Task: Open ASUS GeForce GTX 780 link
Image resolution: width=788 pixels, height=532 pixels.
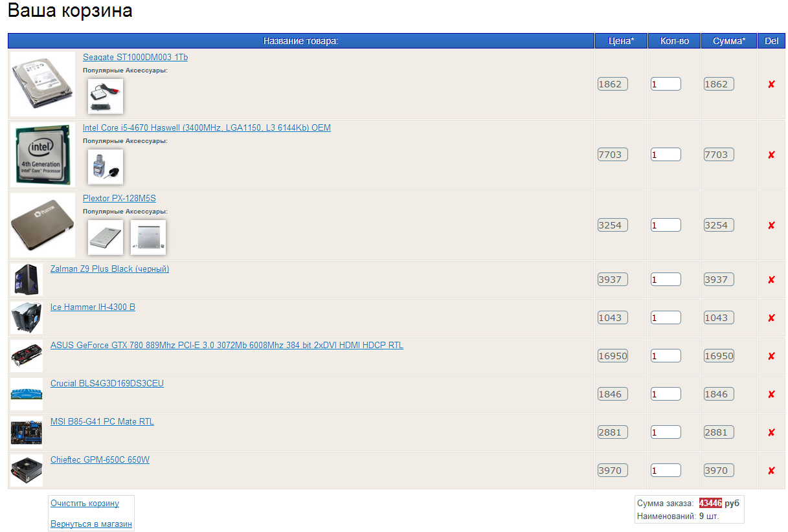Action: 227,346
